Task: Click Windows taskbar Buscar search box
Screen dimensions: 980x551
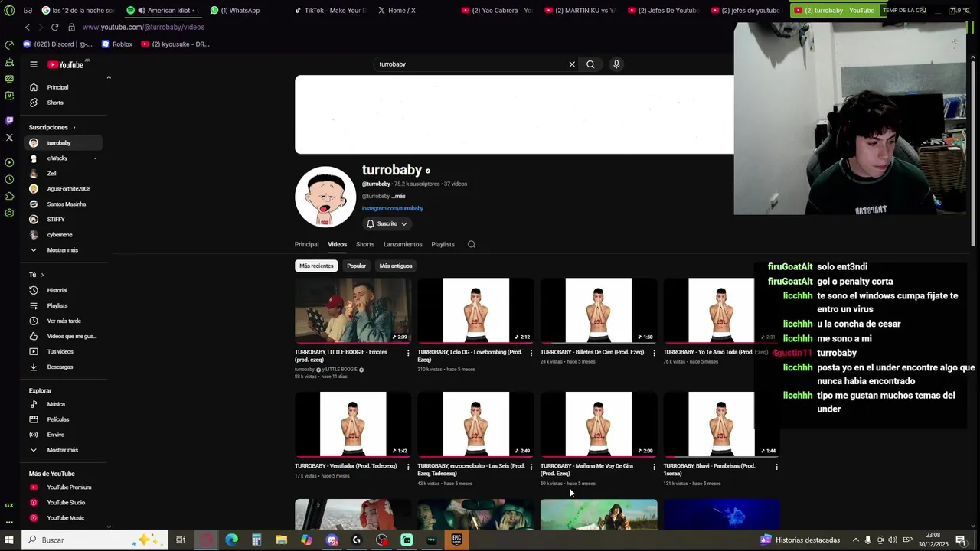Action: click(94, 540)
